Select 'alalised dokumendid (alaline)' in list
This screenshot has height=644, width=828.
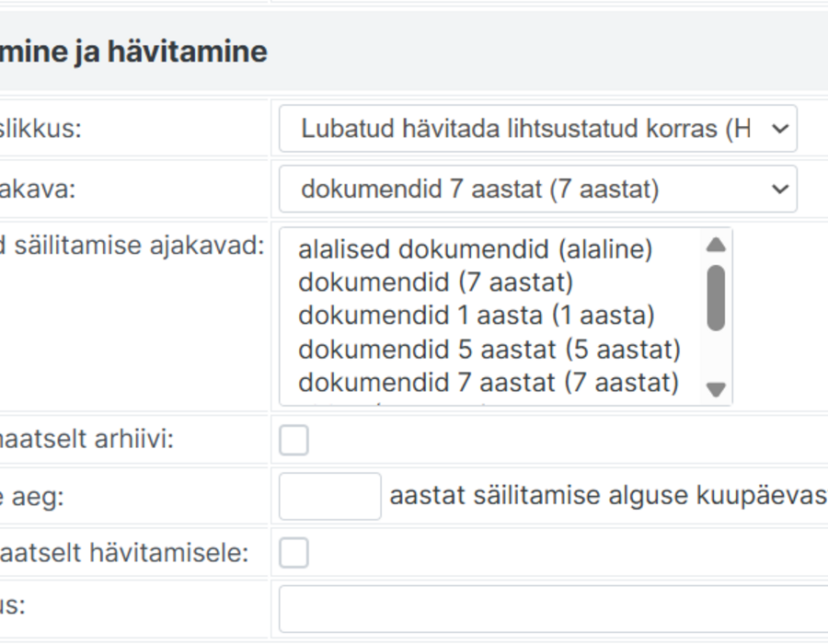pos(476,248)
